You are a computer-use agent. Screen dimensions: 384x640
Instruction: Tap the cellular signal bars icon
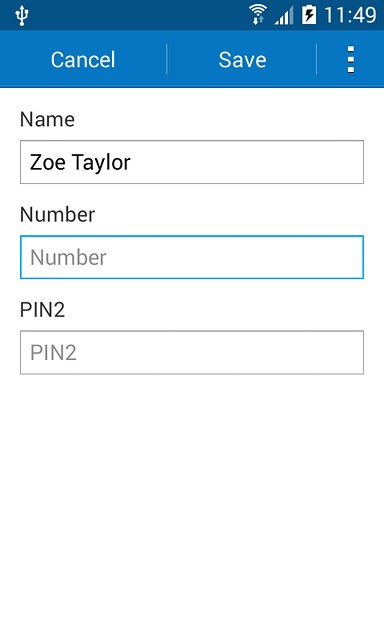pyautogui.click(x=284, y=16)
